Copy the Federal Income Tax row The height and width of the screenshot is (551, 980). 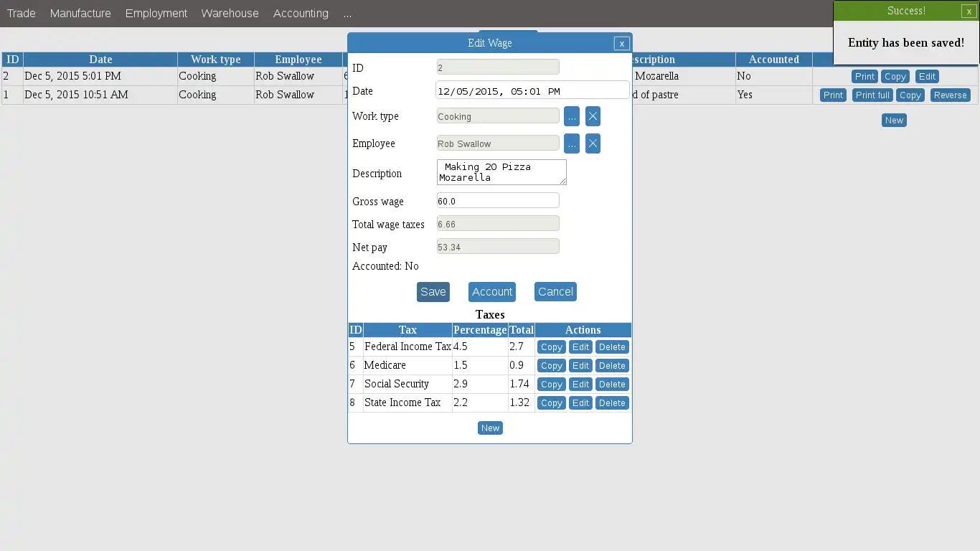point(551,347)
